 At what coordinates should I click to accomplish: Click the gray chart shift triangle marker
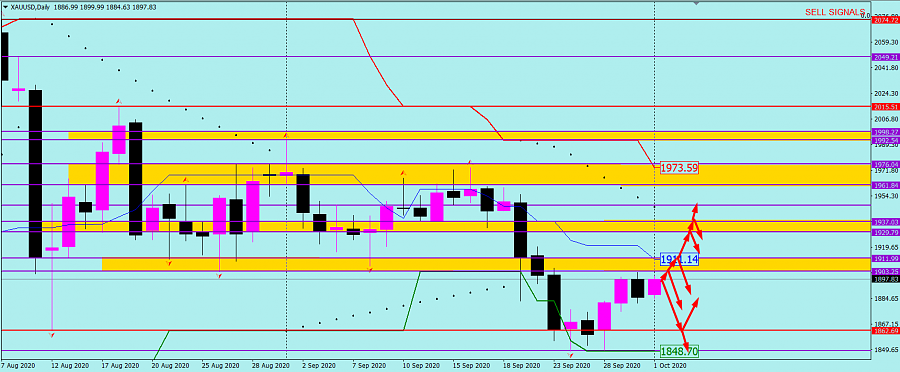[x=696, y=3]
